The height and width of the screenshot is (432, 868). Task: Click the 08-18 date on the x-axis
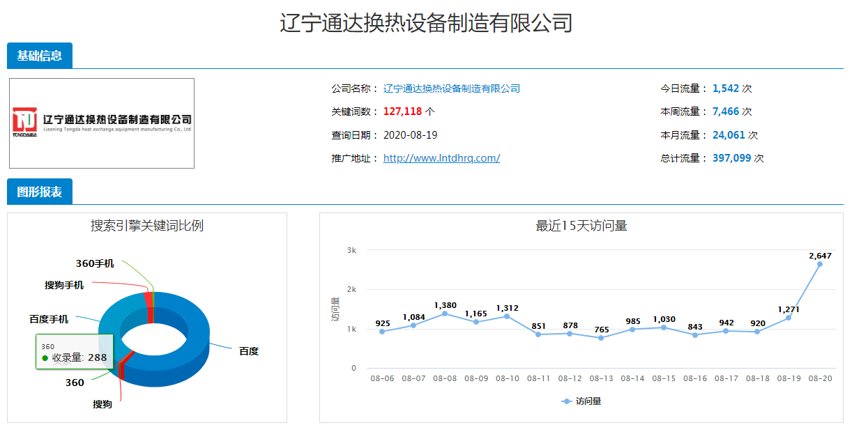[x=758, y=378]
